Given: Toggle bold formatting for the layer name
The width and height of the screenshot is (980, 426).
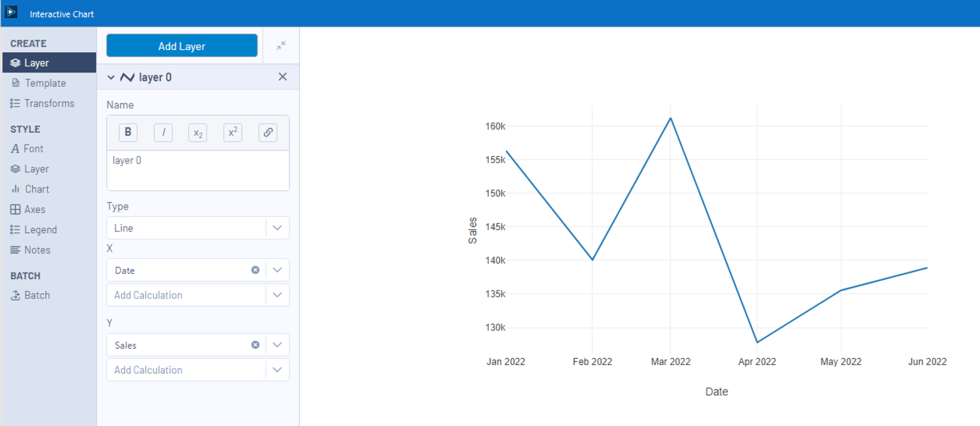Looking at the screenshot, I should click(x=128, y=132).
